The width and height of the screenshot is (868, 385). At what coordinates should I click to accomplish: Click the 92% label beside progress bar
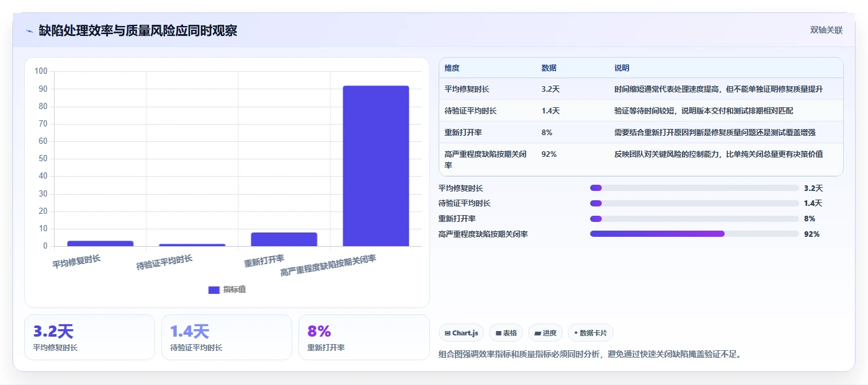click(812, 234)
